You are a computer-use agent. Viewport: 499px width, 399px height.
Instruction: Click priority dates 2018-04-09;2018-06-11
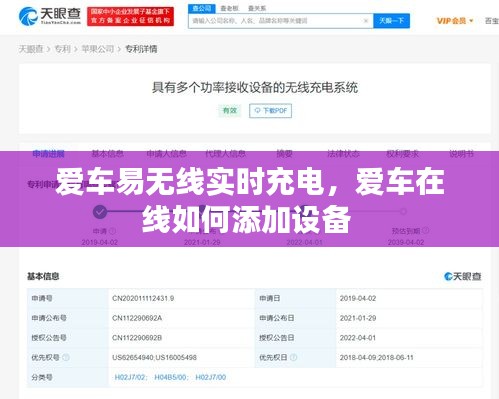coord(377,358)
